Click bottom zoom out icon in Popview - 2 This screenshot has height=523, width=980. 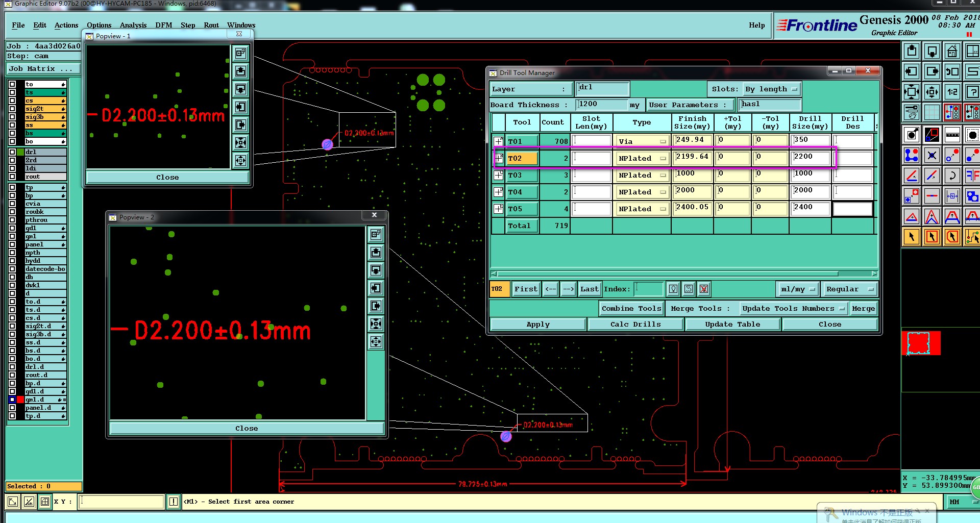[x=376, y=341]
